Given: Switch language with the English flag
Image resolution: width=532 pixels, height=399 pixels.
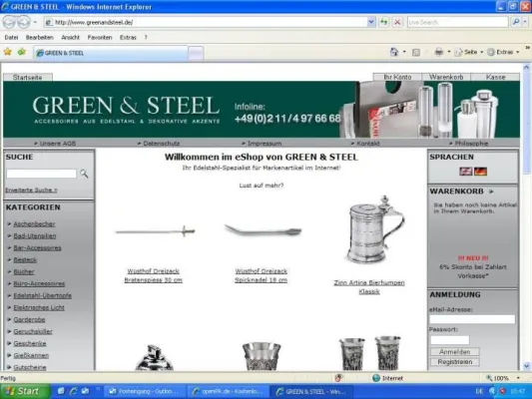Looking at the screenshot, I should (465, 172).
